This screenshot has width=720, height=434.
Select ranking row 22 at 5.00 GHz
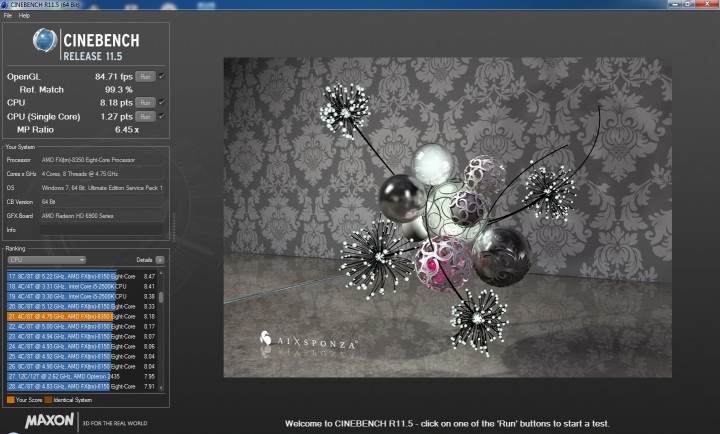(82, 327)
